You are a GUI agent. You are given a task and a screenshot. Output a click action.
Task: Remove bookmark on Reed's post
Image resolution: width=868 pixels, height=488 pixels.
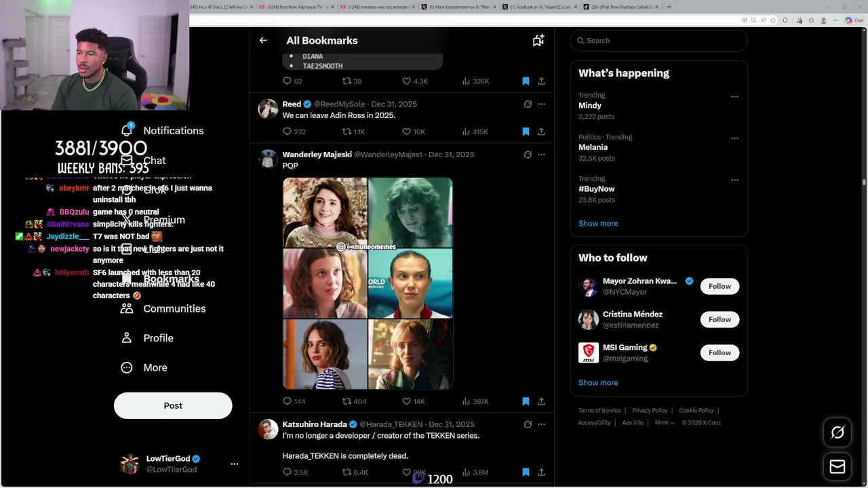526,131
